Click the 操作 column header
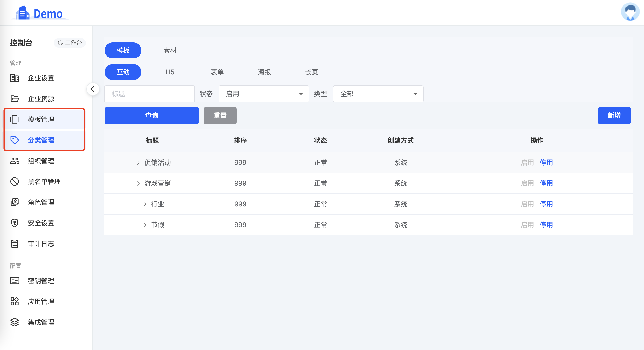The image size is (644, 350). 537,140
